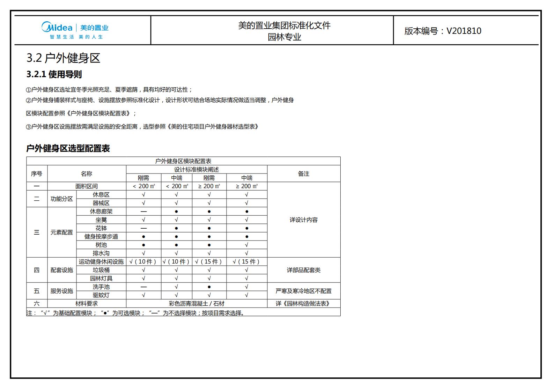The height and width of the screenshot is (392, 554).
Task: Click the remark 详设计内容
Action: 304,220
